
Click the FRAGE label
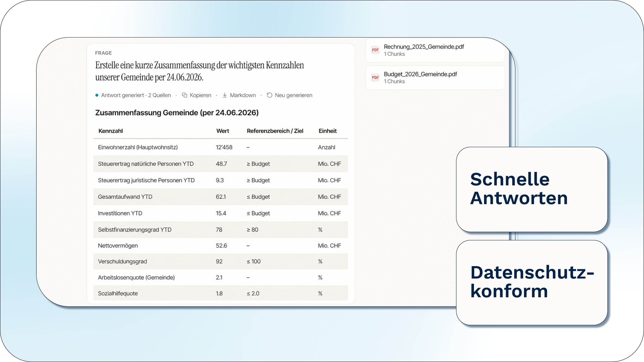point(103,53)
